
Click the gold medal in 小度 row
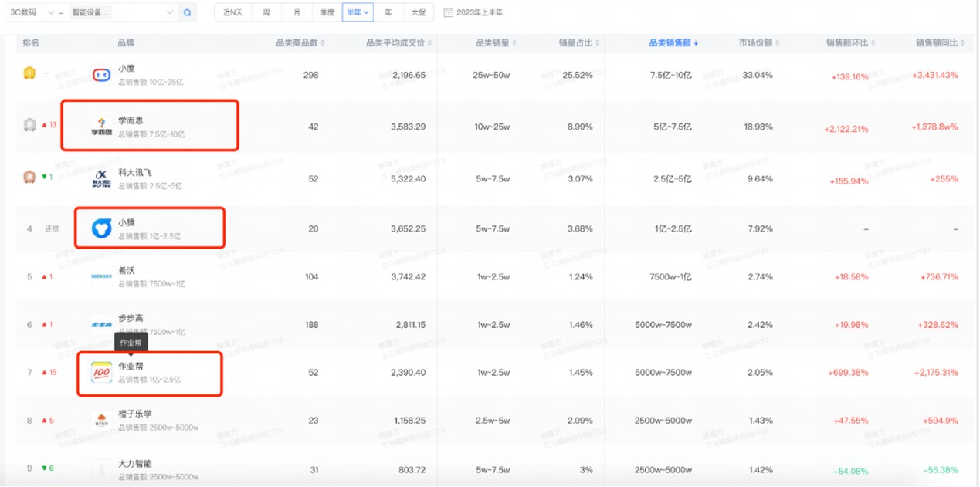[x=29, y=73]
